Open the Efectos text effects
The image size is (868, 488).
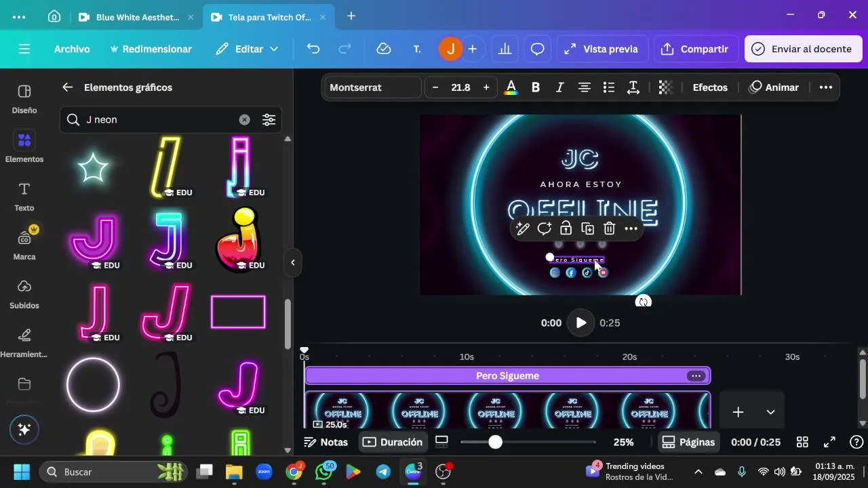point(710,87)
